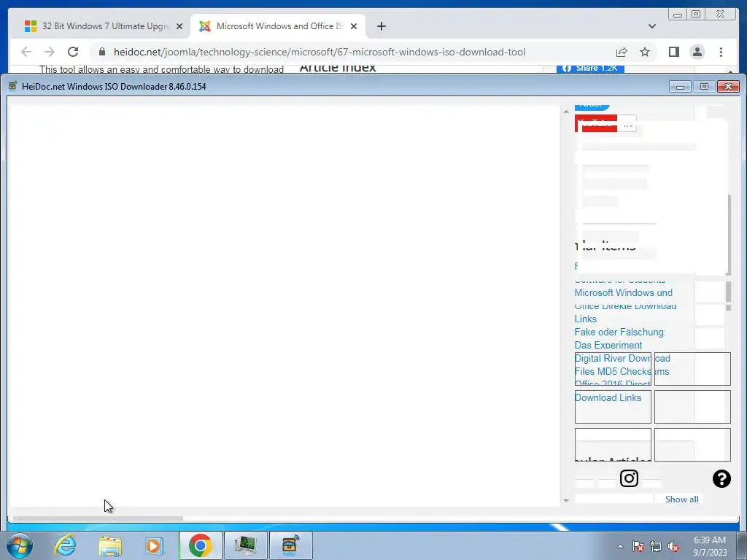The image size is (747, 560).
Task: Open the network tray icon
Action: (656, 546)
